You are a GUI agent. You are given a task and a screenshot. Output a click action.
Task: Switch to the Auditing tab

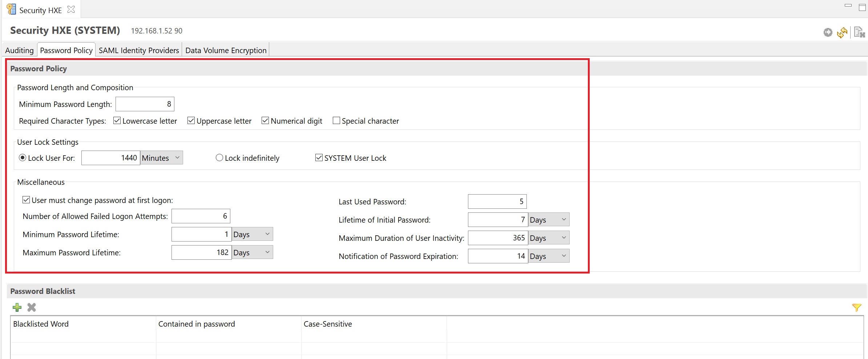coord(19,50)
